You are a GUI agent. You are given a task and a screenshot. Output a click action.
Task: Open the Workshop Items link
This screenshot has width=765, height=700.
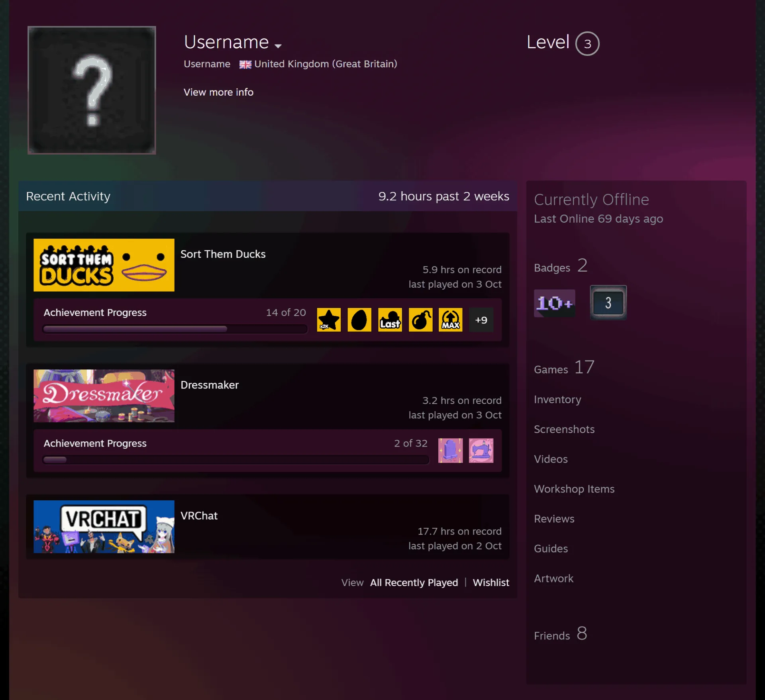tap(574, 489)
